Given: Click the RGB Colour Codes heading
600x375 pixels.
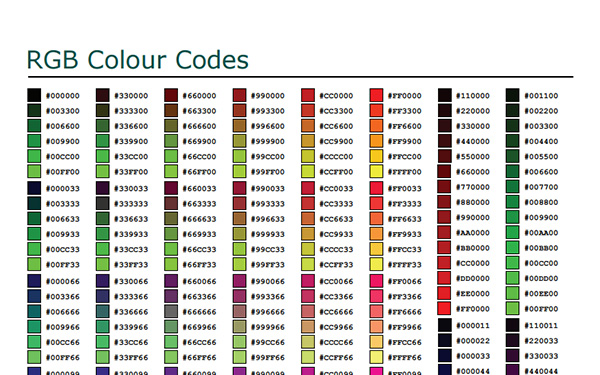Looking at the screenshot, I should pyautogui.click(x=138, y=60).
